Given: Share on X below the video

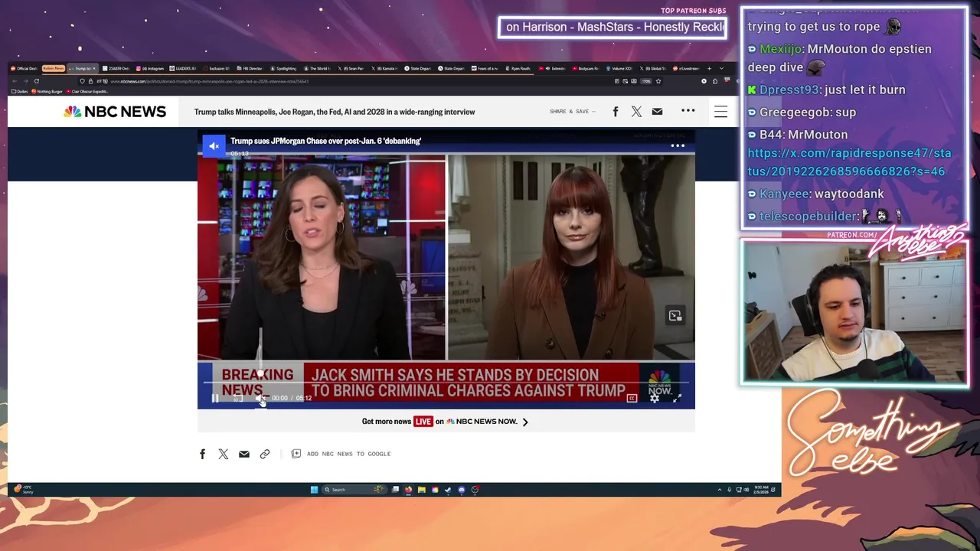Looking at the screenshot, I should [x=224, y=454].
